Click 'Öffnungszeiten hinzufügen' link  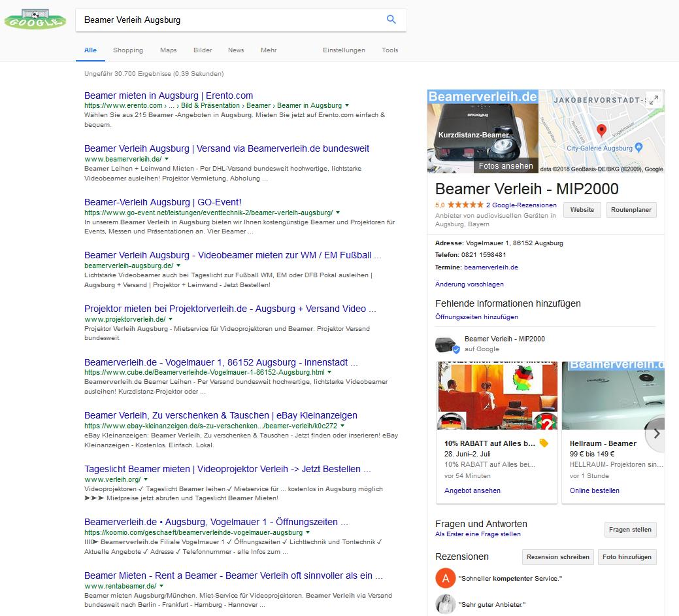point(476,317)
